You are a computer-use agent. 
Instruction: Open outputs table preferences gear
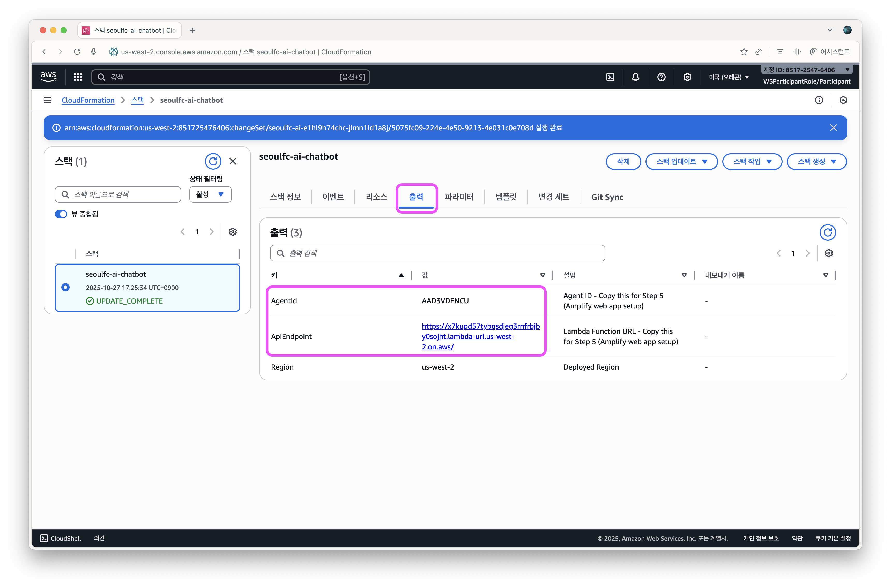(829, 253)
